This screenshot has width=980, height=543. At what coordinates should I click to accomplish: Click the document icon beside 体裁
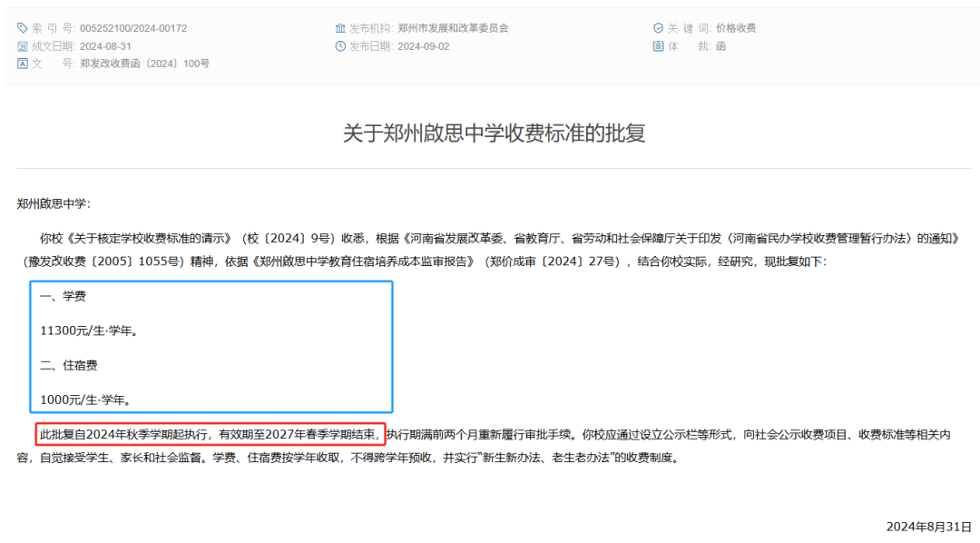point(658,46)
